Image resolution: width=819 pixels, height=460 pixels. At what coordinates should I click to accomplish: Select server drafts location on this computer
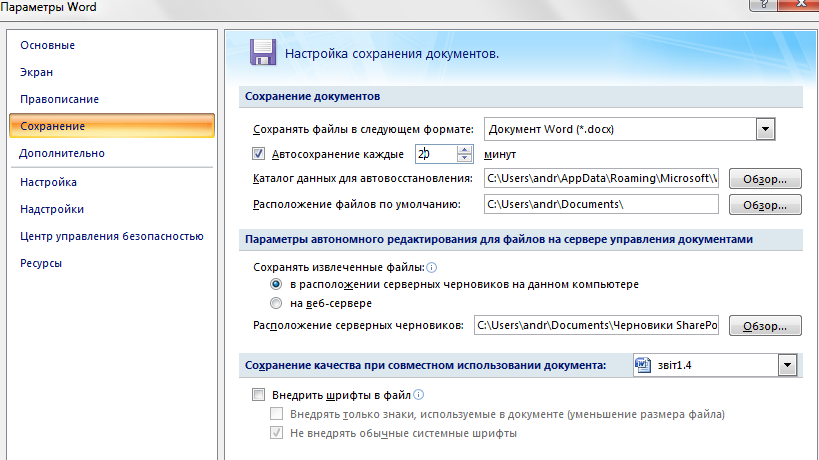(x=276, y=285)
